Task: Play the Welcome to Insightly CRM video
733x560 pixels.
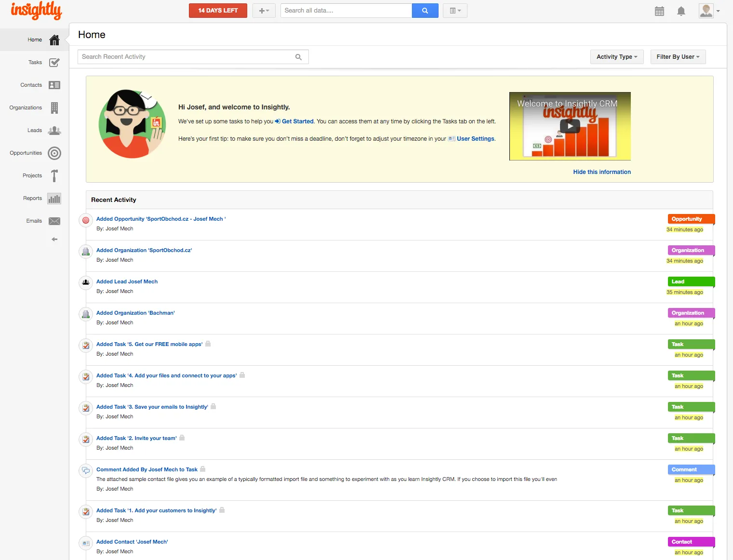Action: [570, 126]
